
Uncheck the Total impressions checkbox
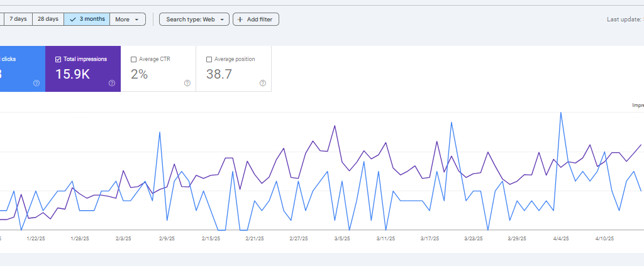58,59
